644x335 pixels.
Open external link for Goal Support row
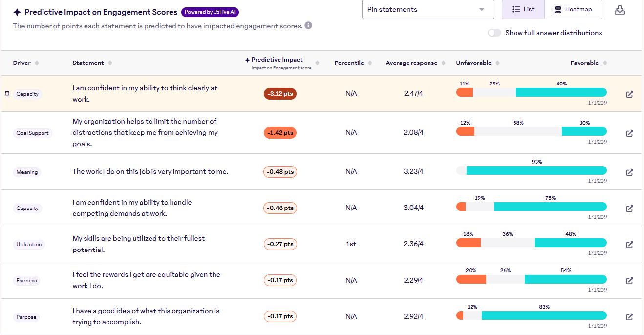point(629,133)
